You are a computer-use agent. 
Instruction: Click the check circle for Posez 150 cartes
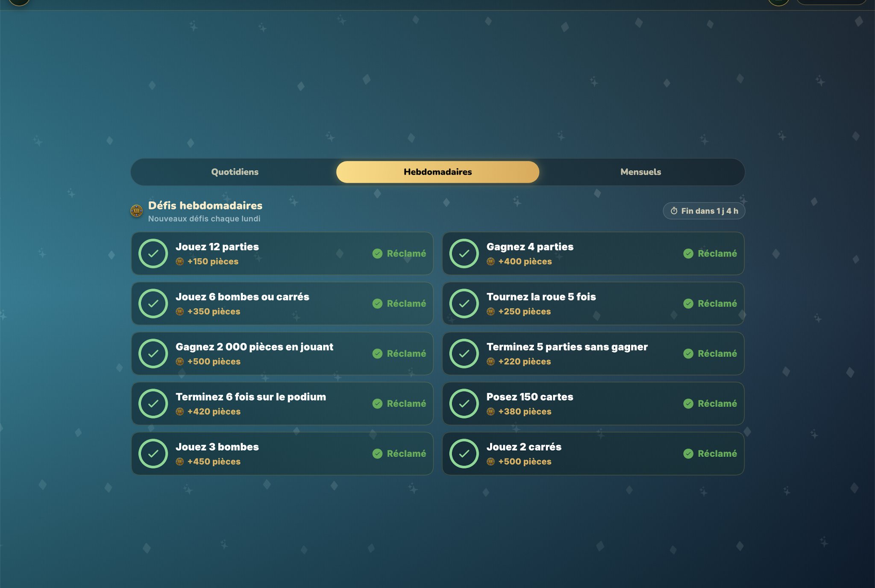click(x=464, y=403)
